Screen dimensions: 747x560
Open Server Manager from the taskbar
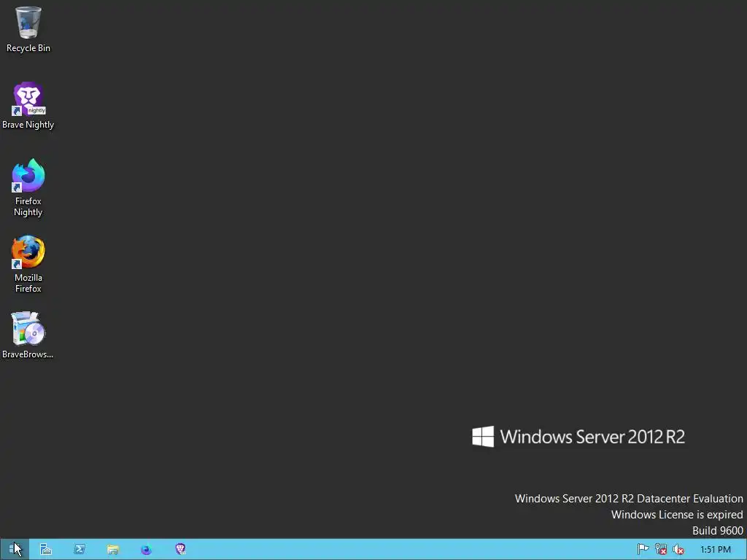[46, 549]
